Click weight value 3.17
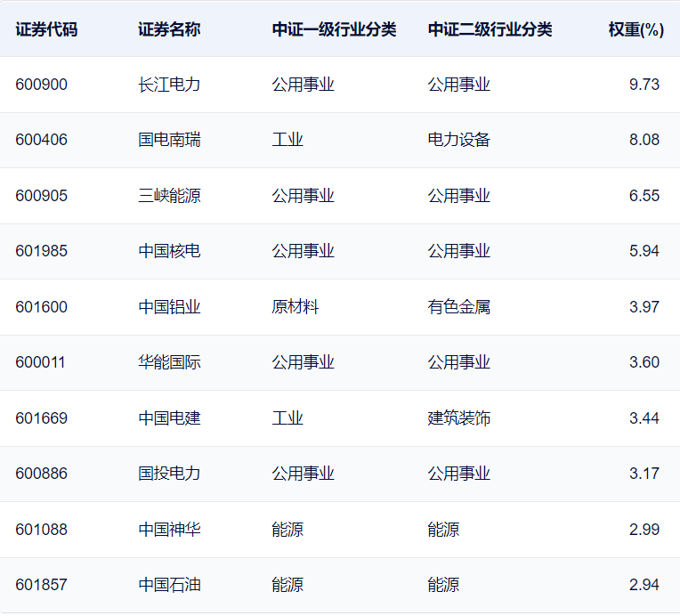The width and height of the screenshot is (680, 616). [x=644, y=474]
